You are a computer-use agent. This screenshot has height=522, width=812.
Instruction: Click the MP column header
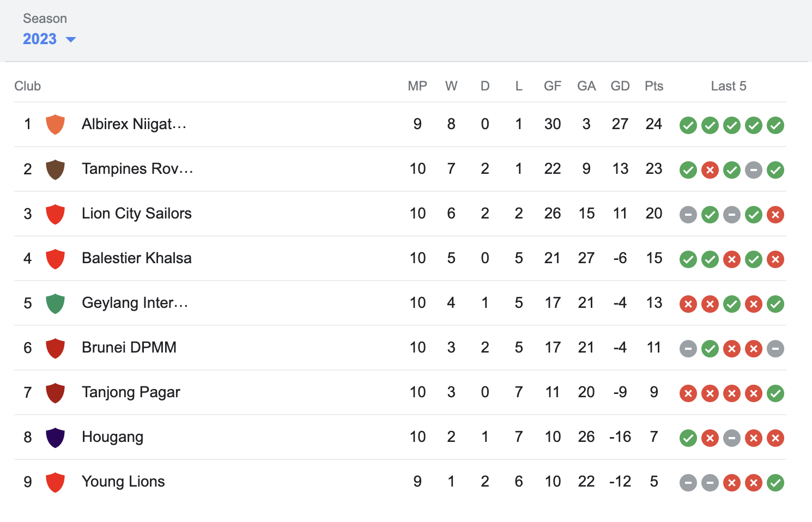[x=417, y=86]
